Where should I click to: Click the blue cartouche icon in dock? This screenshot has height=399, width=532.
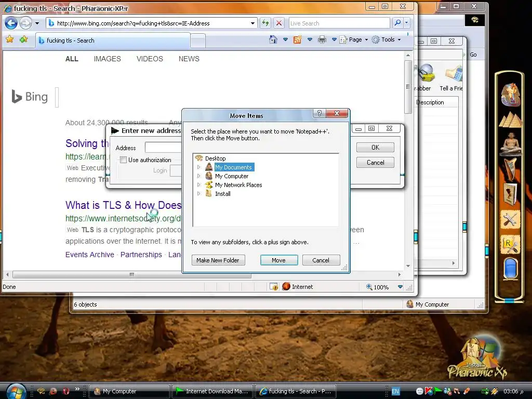[510, 268]
